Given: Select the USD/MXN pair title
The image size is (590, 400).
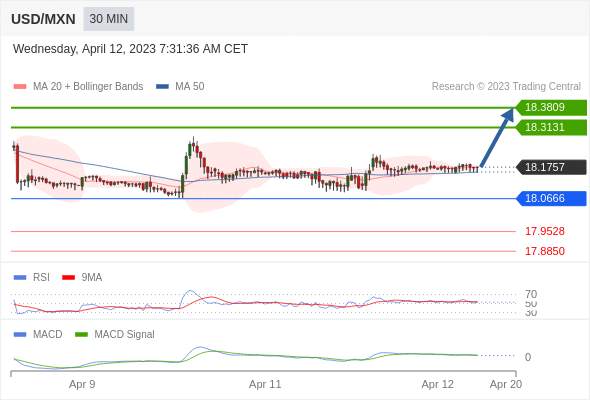Looking at the screenshot, I should [x=43, y=19].
